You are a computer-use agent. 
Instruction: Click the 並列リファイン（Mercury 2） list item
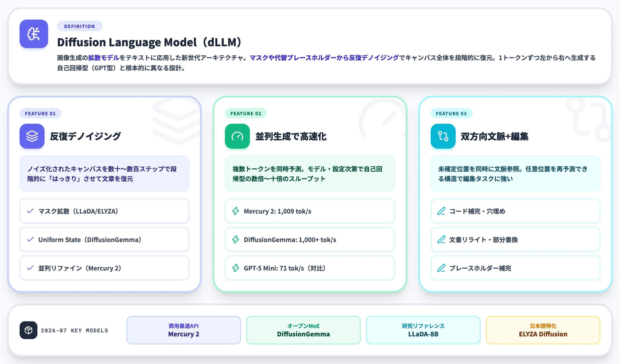tap(104, 268)
